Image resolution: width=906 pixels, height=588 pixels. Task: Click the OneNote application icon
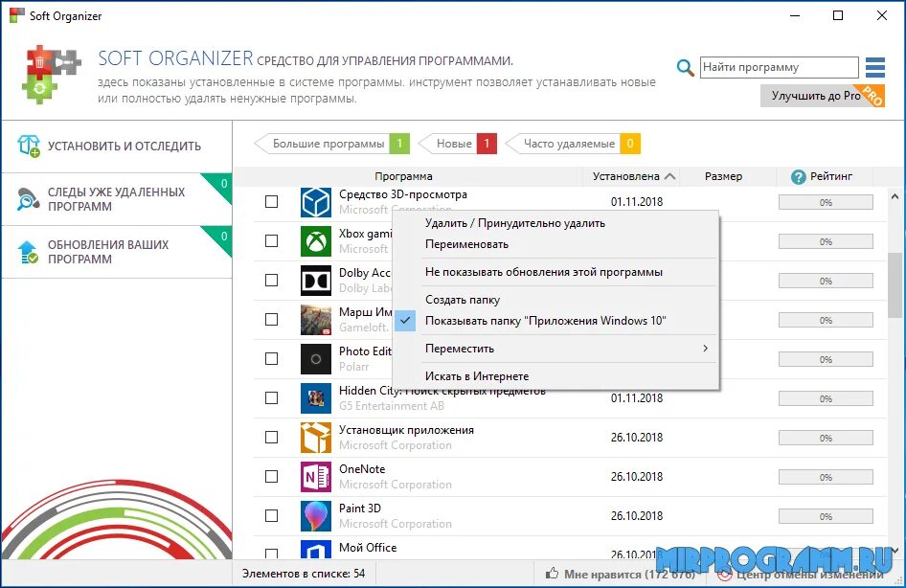(316, 477)
